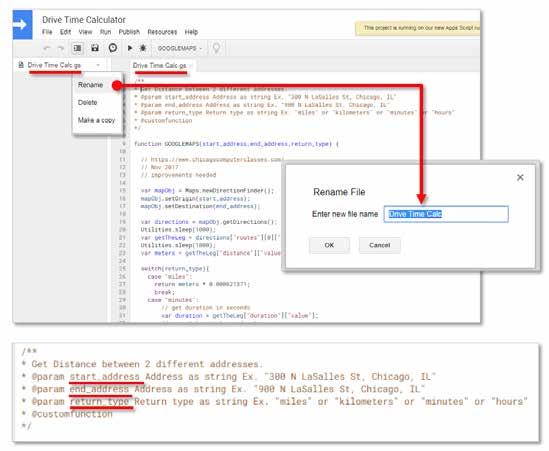Switch to the Drive Time Calc.gs editor tab

coord(159,65)
